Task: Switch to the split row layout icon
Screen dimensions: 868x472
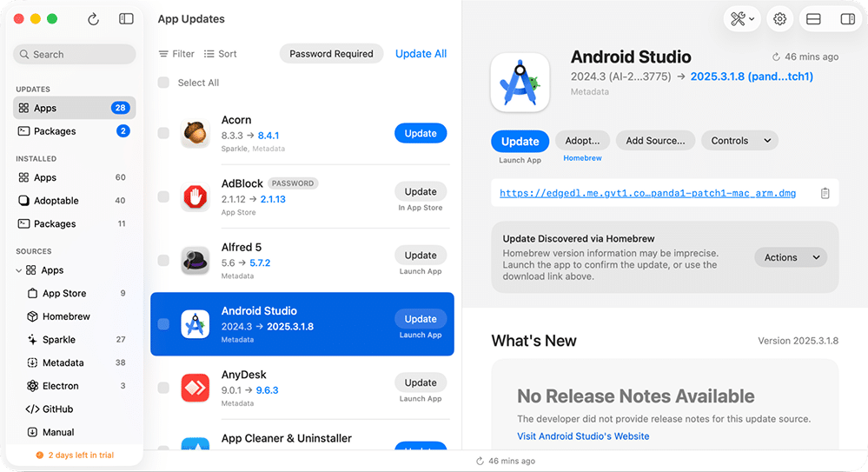Action: (813, 19)
